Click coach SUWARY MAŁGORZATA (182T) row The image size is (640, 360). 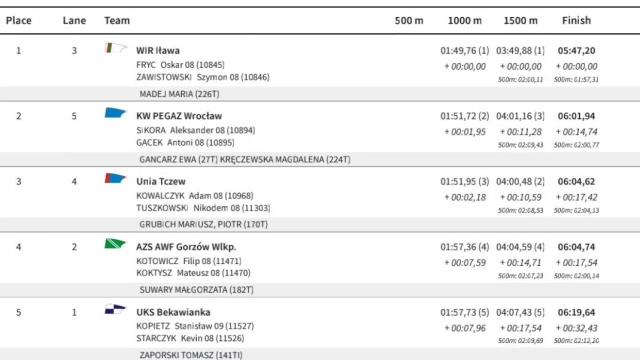pyautogui.click(x=320, y=290)
